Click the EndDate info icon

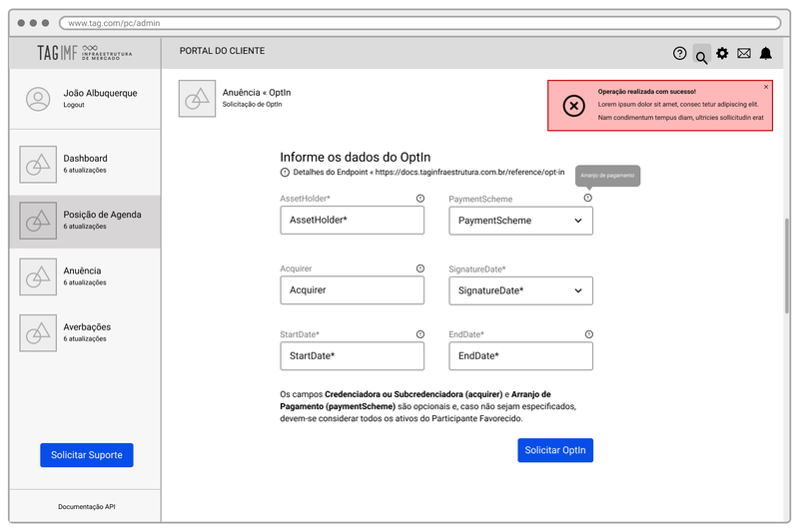[589, 334]
